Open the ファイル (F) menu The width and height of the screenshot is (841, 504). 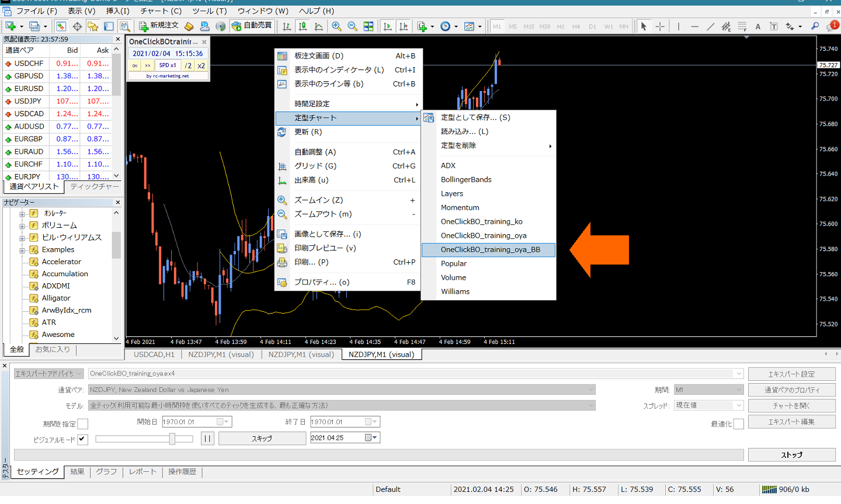(x=36, y=11)
